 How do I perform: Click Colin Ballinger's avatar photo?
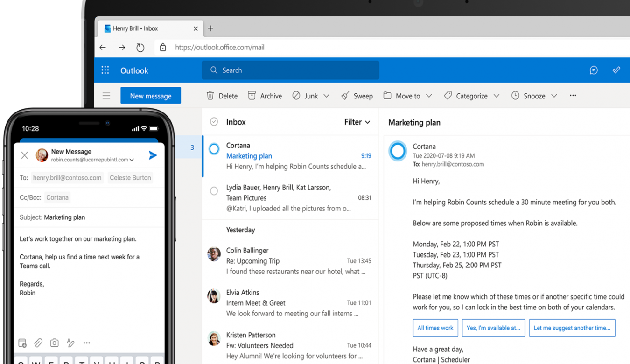point(214,254)
